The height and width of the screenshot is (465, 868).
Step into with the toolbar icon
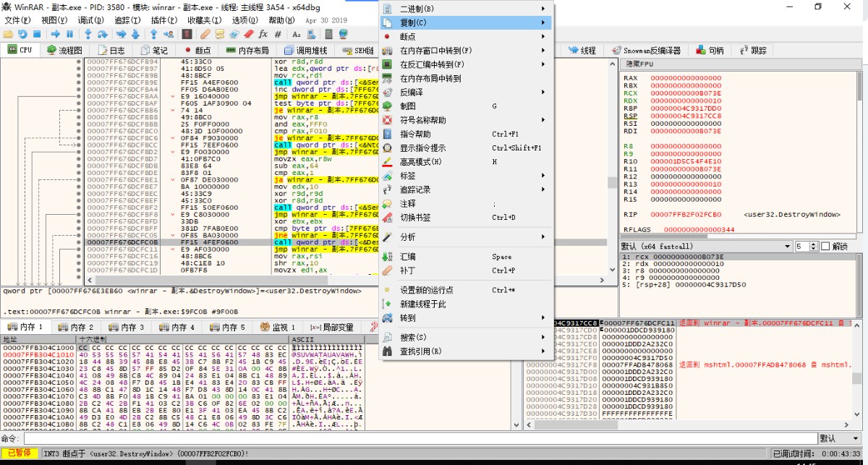click(88, 34)
